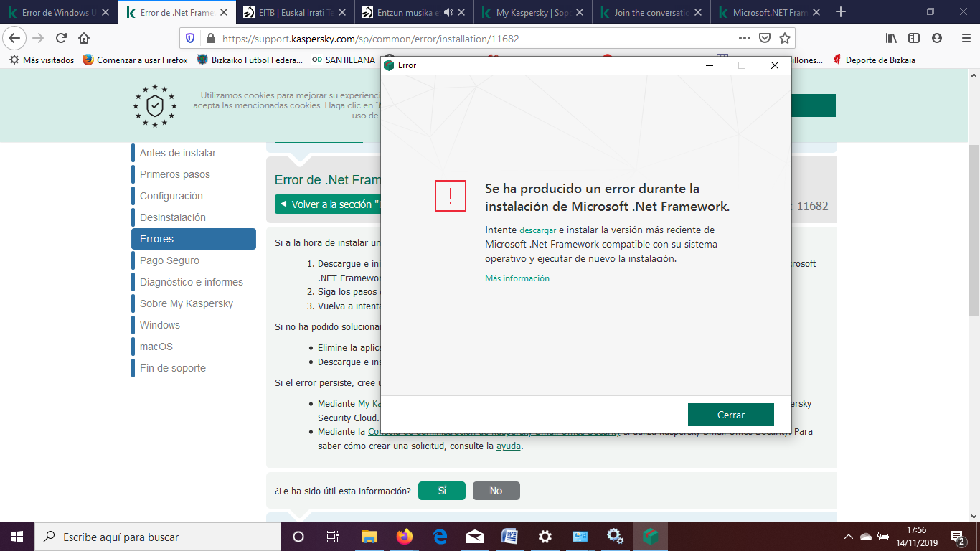Click the Firefox forward arrow button
The width and height of the screenshot is (980, 551).
[39, 38]
